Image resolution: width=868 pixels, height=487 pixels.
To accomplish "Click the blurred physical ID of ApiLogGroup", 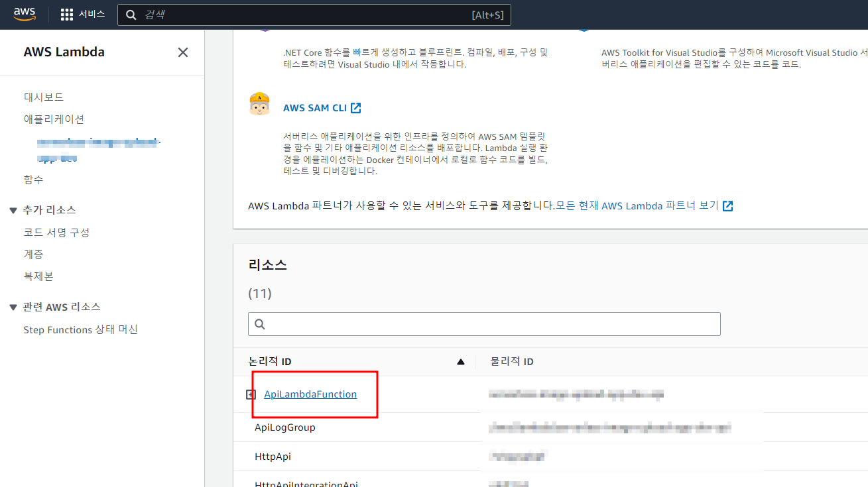I will coord(609,427).
